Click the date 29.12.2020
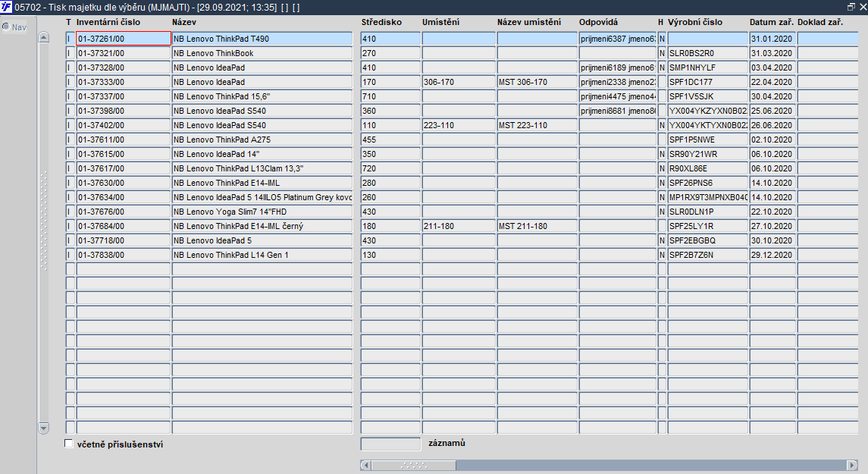Image resolution: width=868 pixels, height=474 pixels. [x=772, y=255]
